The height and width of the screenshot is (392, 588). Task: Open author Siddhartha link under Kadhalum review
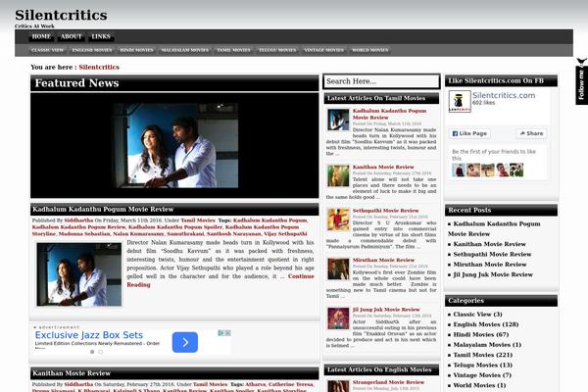point(78,220)
